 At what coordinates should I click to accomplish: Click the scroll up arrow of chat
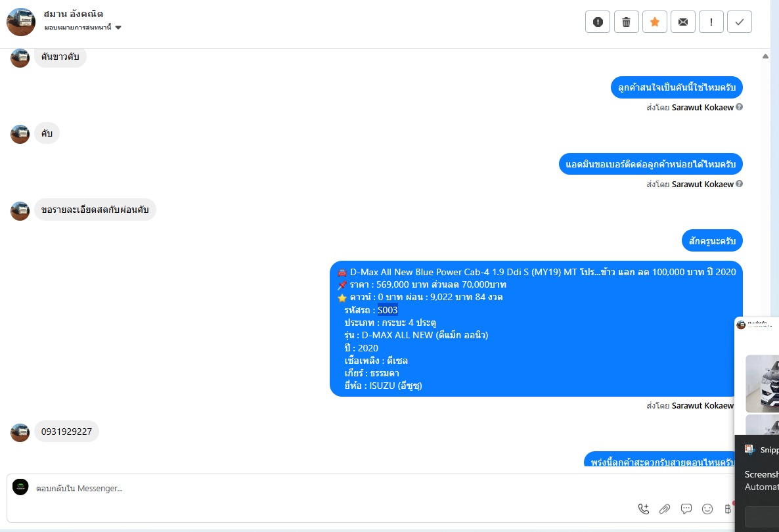(x=765, y=56)
